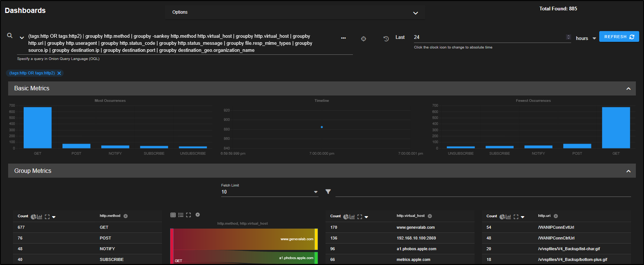This screenshot has height=265, width=644.
Task: Close the Sankey diagram panel
Action: click(198, 215)
